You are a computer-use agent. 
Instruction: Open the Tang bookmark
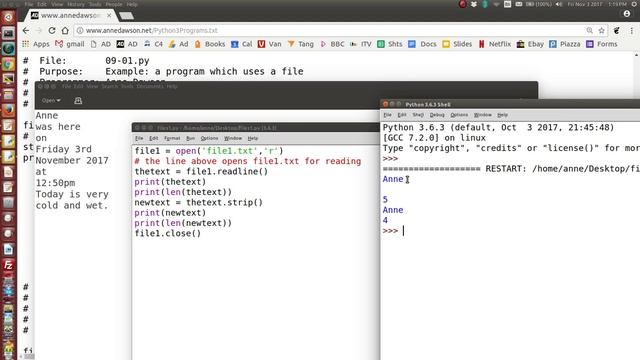click(300, 44)
